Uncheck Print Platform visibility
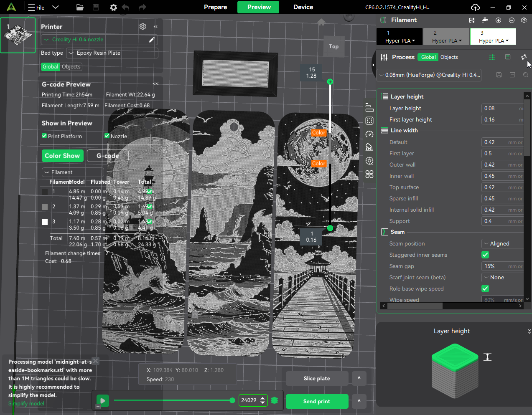Viewport: 532px width, 415px height. point(44,136)
